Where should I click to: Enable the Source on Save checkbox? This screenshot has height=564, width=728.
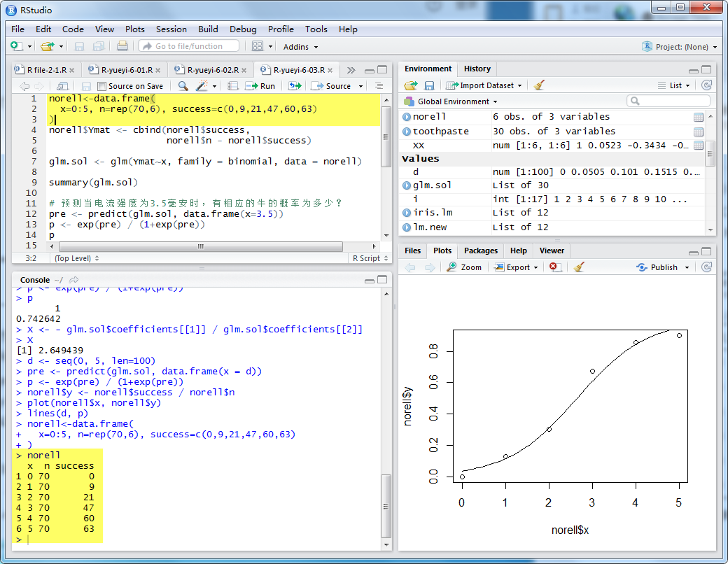tap(102, 86)
